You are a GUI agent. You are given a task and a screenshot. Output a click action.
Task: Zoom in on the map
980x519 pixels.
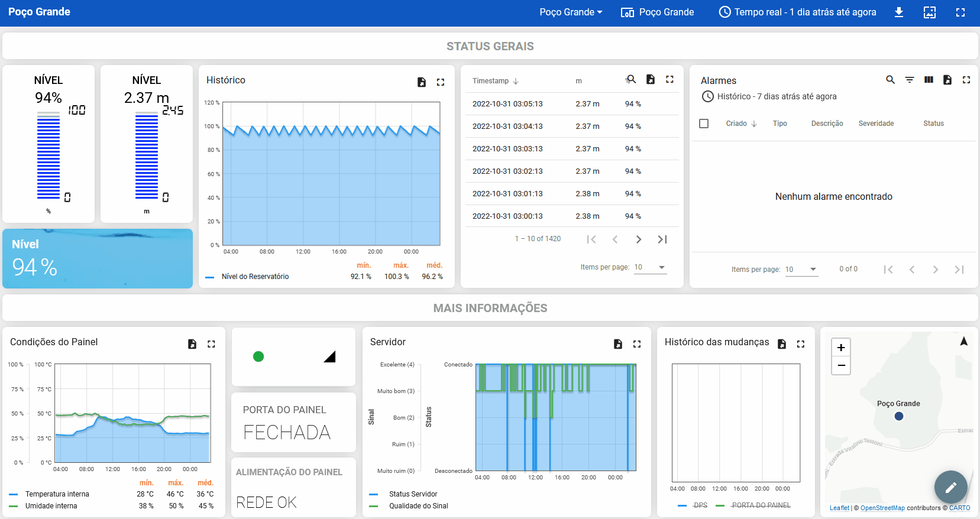pyautogui.click(x=841, y=348)
